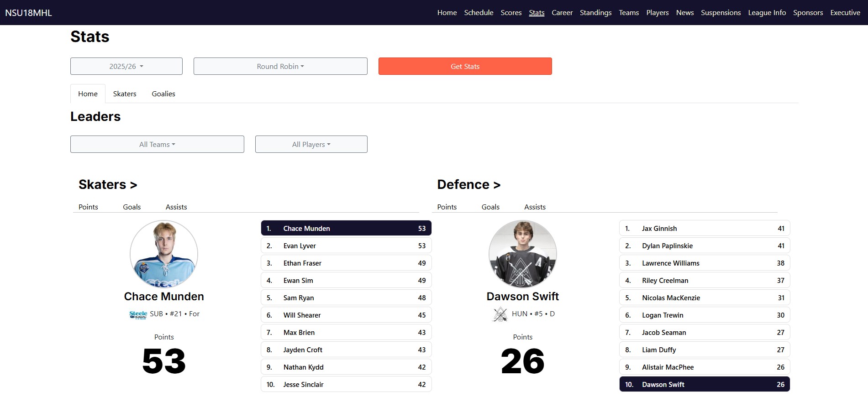Select Jesse Sinclair leader row
The image size is (868, 402).
[x=346, y=384]
